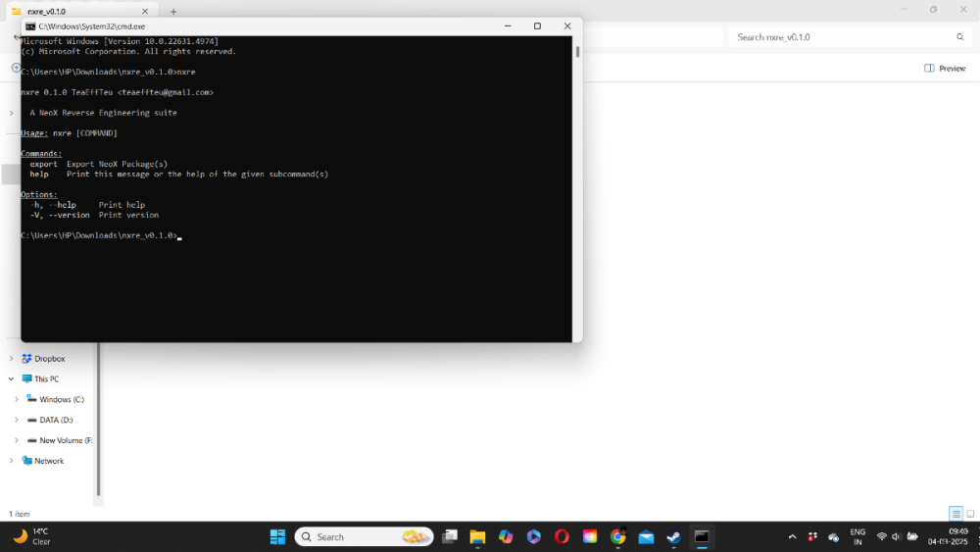
Task: Open the Copilot taskbar icon
Action: click(506, 536)
